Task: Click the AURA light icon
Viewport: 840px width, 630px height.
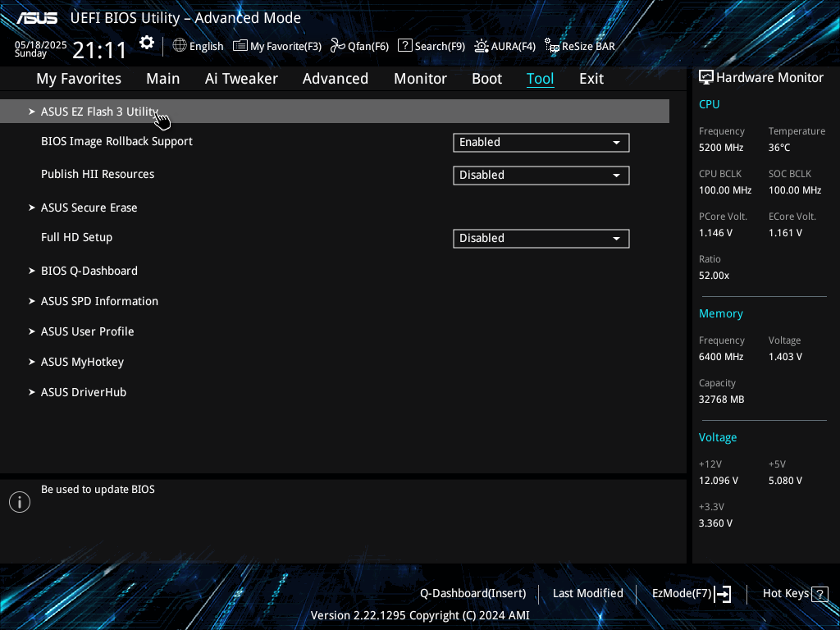Action: coord(481,46)
